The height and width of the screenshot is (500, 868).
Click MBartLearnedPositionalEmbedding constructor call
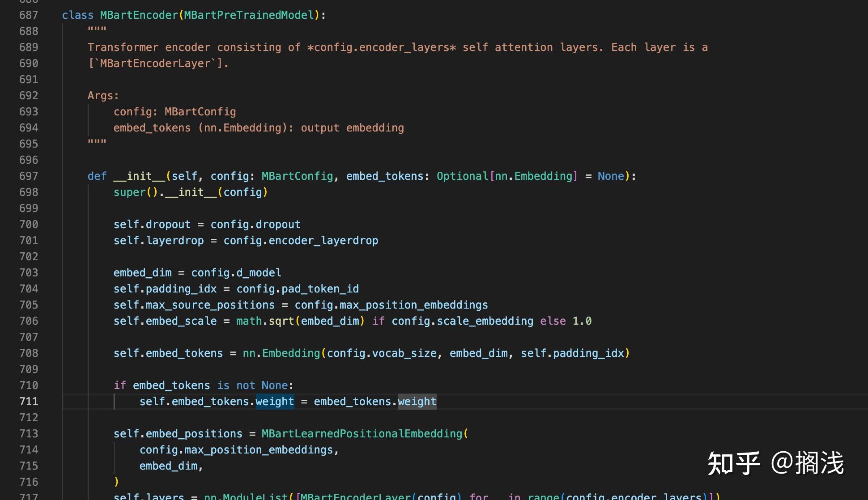pos(362,433)
